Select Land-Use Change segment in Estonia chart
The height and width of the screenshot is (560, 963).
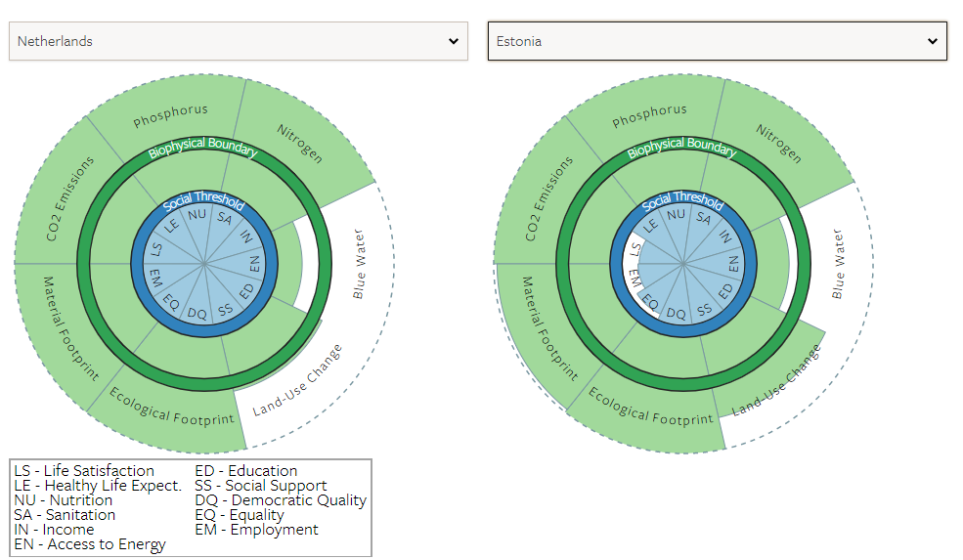coord(775,380)
